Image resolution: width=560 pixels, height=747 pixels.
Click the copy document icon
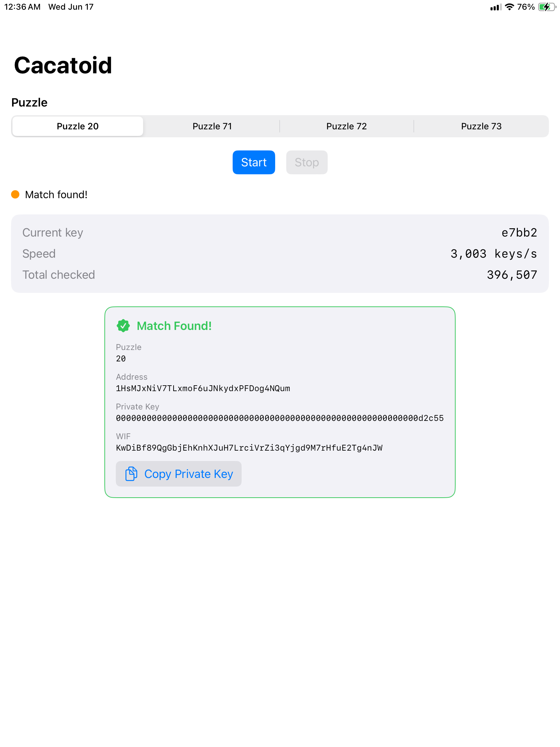point(131,474)
